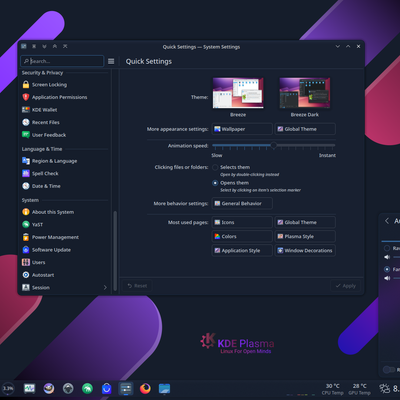Click the blue desktop icon in taskbar
400x400 pixels.
point(164,388)
